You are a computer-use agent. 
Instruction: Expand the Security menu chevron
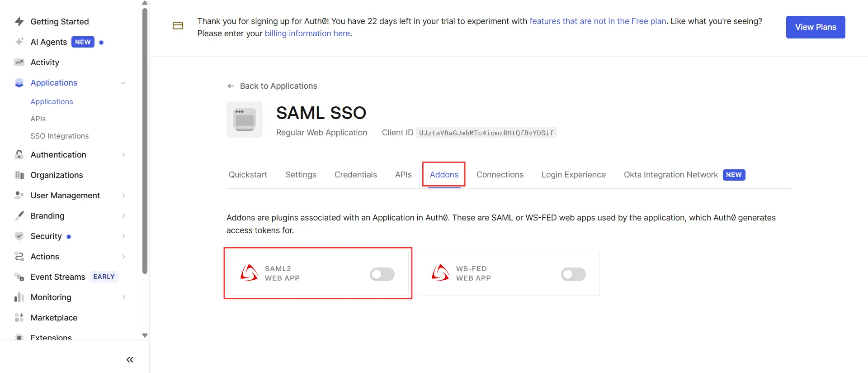coord(123,236)
